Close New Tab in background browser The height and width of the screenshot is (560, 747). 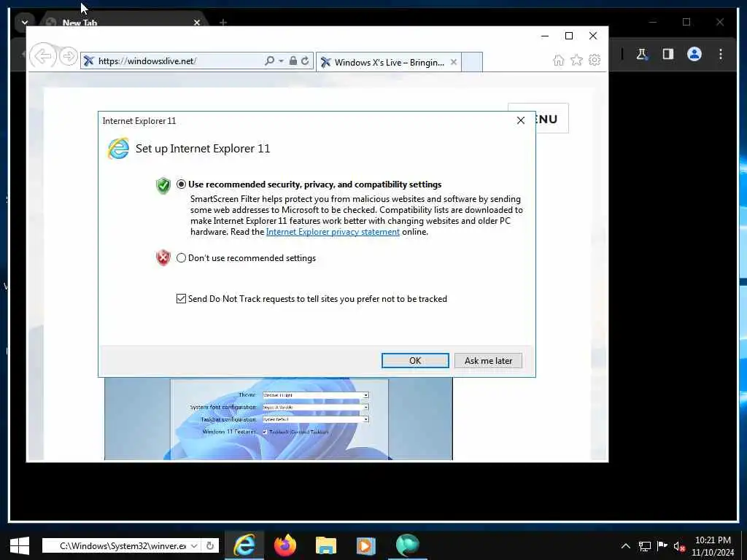(197, 23)
